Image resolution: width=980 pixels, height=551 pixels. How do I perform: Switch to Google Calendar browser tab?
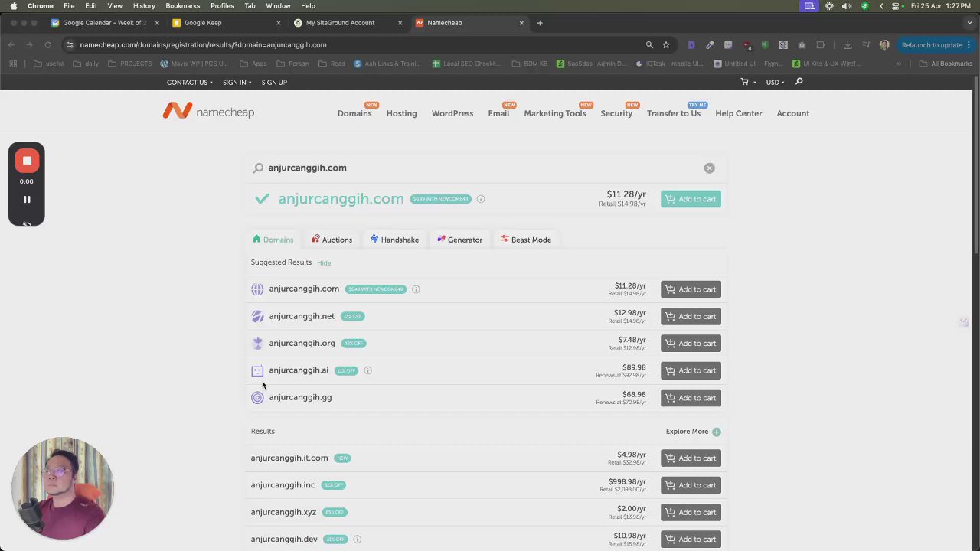[104, 23]
